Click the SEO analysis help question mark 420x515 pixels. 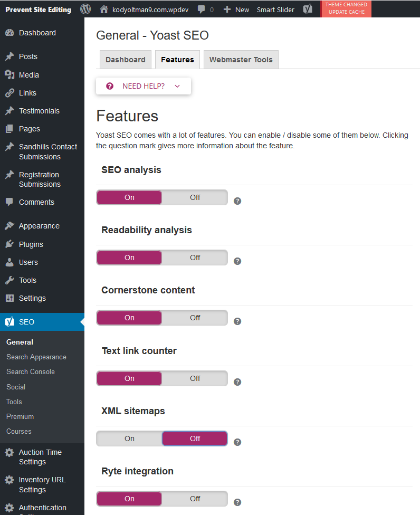pos(237,201)
